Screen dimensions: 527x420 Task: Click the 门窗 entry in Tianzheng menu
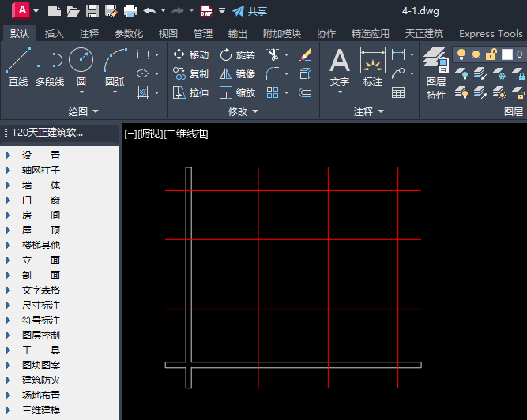click(x=40, y=200)
